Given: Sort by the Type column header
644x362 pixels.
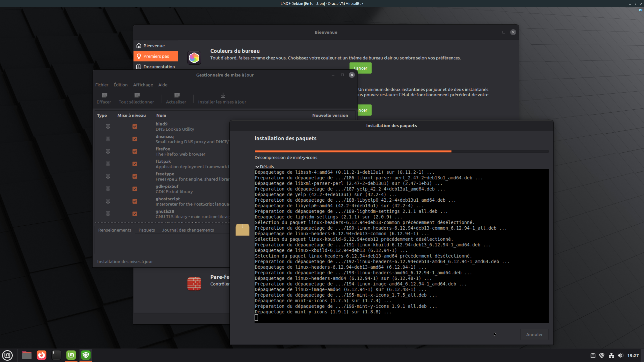Looking at the screenshot, I should (x=102, y=115).
